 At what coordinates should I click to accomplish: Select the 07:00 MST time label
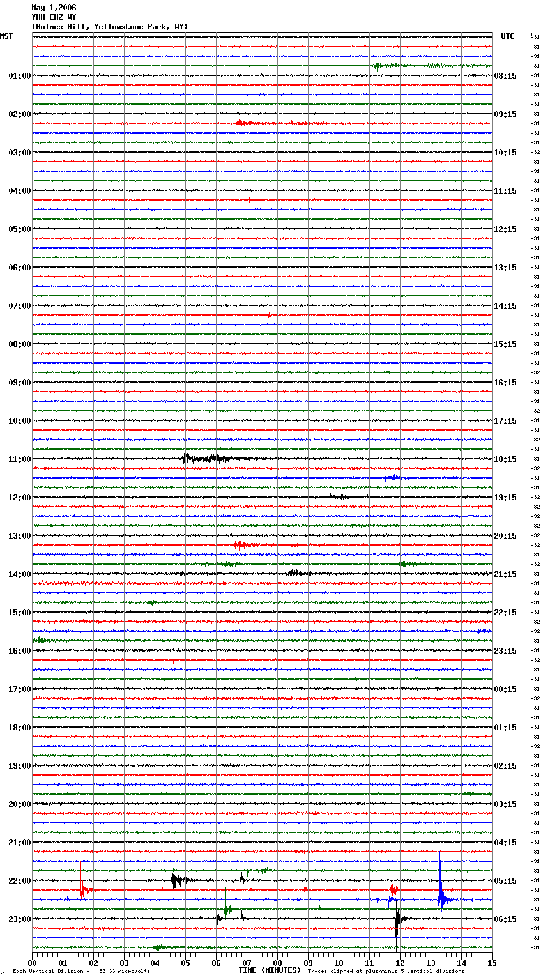tap(19, 305)
